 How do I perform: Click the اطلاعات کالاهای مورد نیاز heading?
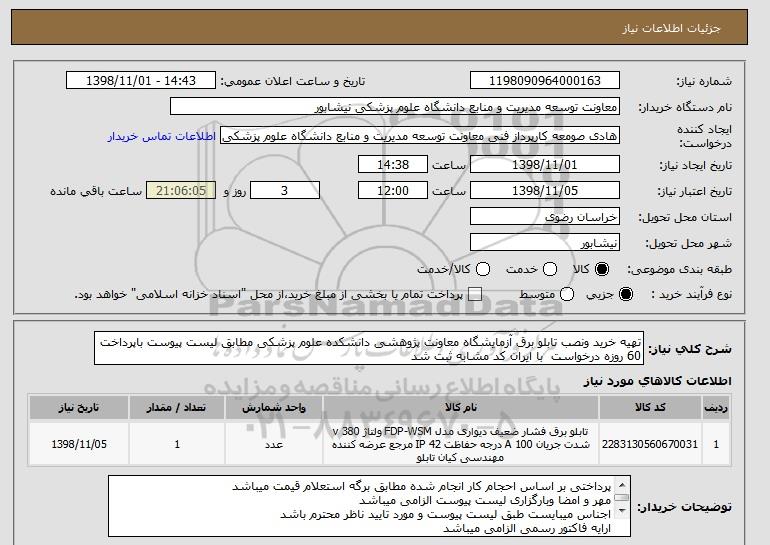pos(658,381)
